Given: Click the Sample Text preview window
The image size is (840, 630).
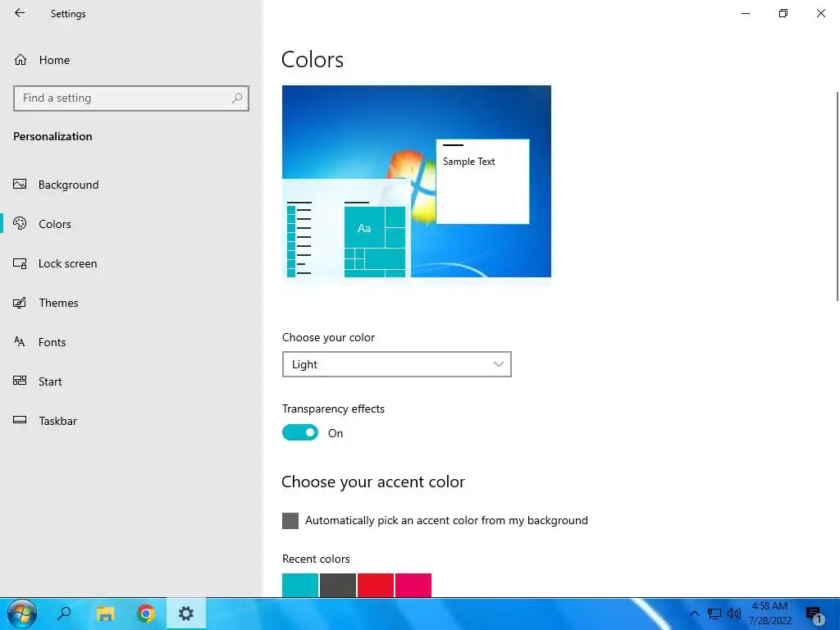Looking at the screenshot, I should [482, 181].
